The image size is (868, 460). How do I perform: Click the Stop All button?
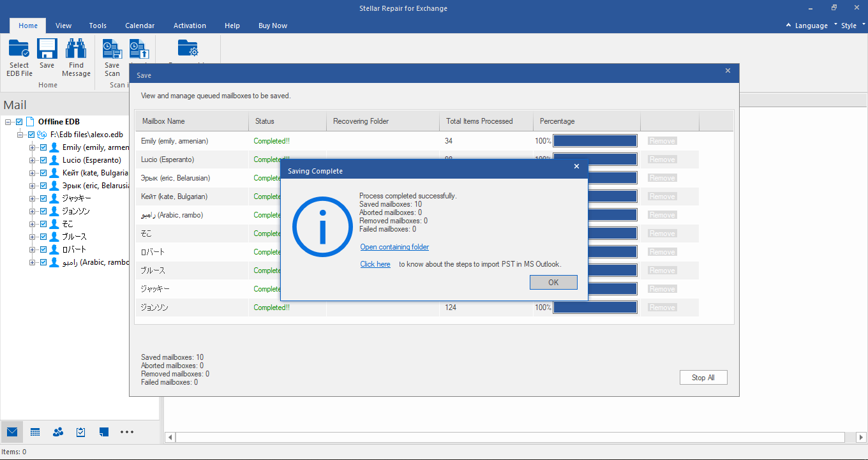[703, 378]
